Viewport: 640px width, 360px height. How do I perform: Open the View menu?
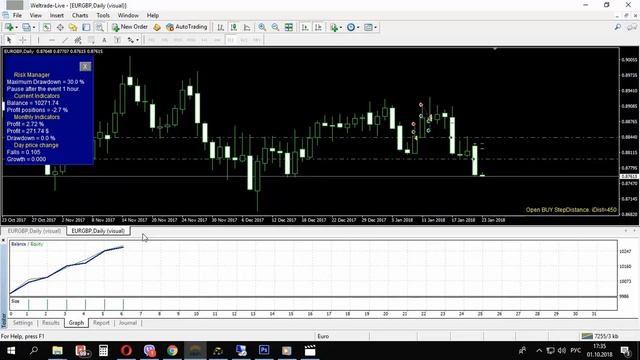[x=36, y=16]
